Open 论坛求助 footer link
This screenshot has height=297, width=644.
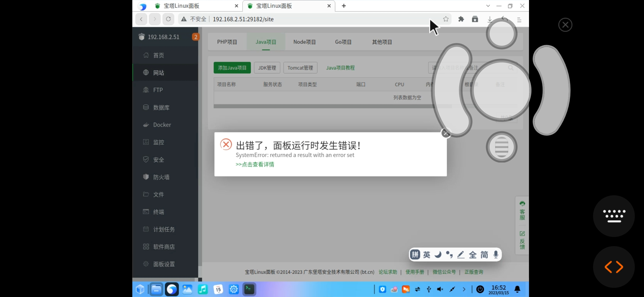[x=388, y=272]
